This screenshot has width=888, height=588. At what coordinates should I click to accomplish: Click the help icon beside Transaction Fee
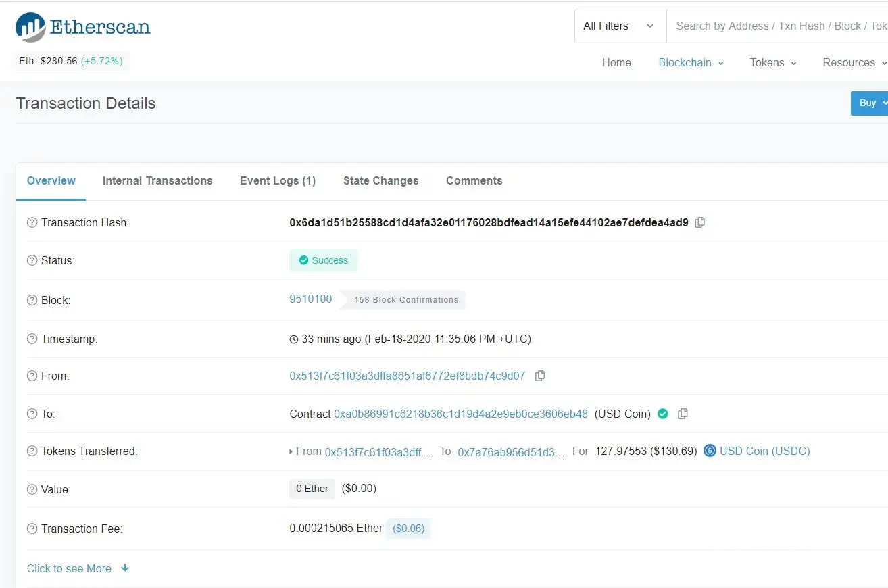32,529
